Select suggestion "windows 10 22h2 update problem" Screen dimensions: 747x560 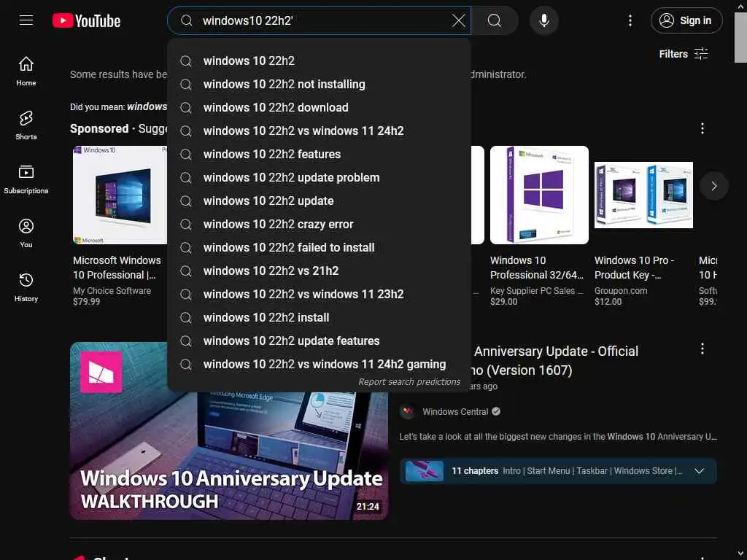(x=319, y=178)
